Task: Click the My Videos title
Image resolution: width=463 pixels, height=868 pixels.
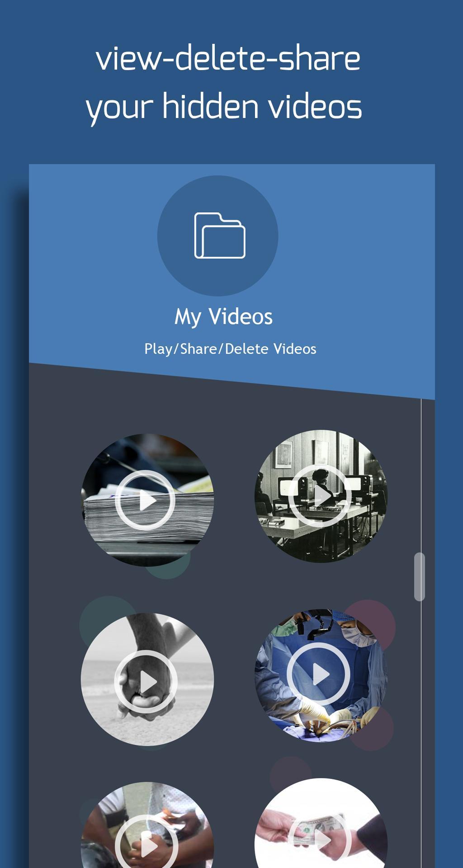Action: [x=224, y=317]
